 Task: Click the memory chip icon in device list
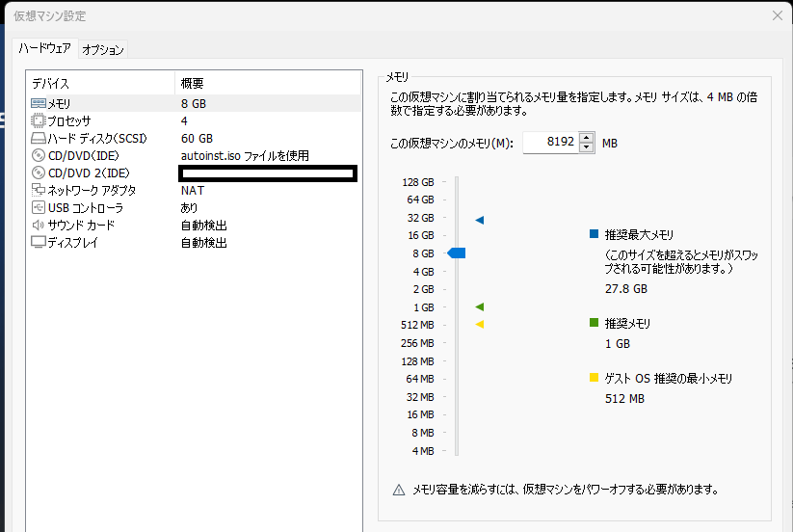click(x=38, y=103)
